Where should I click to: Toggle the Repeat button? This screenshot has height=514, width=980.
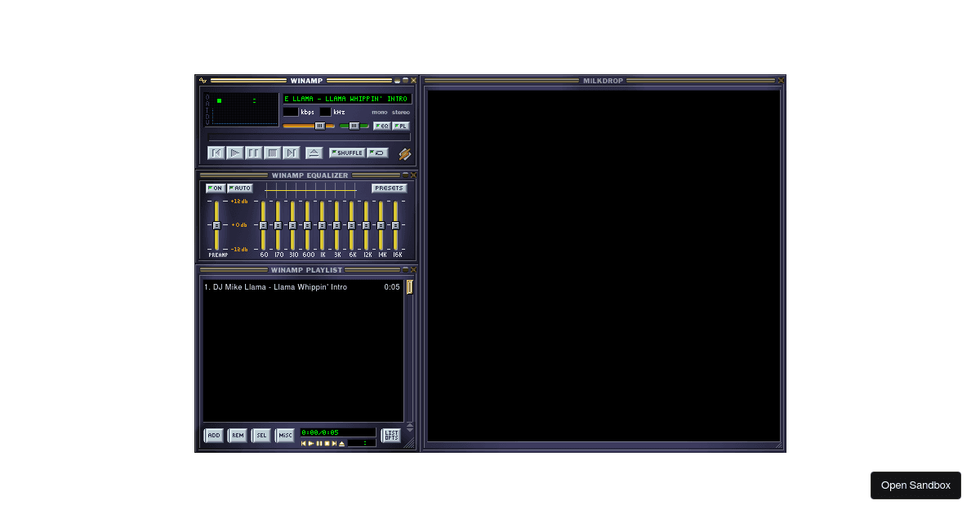[x=377, y=153]
